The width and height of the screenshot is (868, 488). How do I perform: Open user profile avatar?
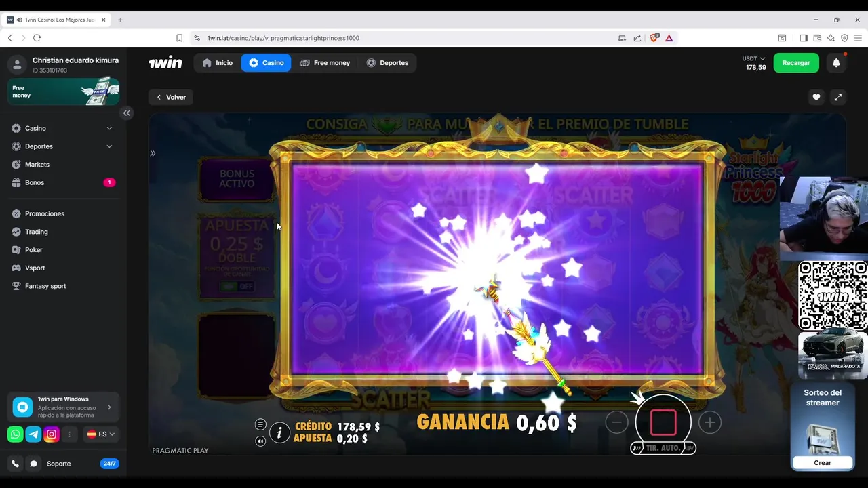click(18, 64)
